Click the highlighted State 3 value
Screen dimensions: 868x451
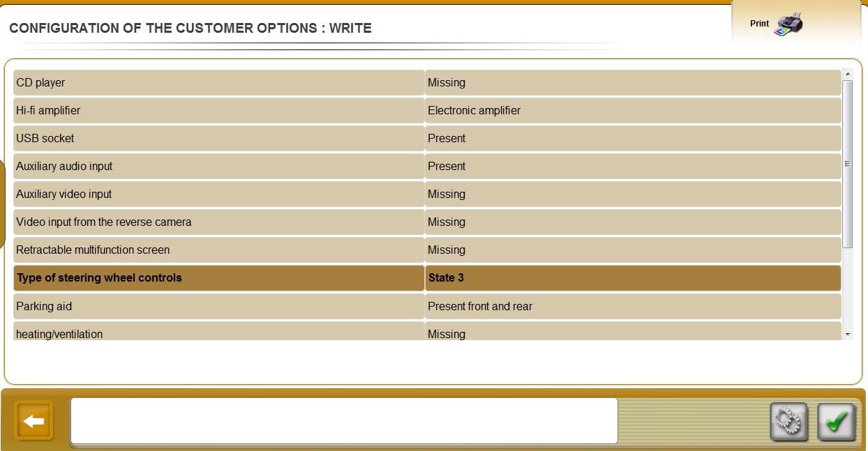pyautogui.click(x=633, y=277)
